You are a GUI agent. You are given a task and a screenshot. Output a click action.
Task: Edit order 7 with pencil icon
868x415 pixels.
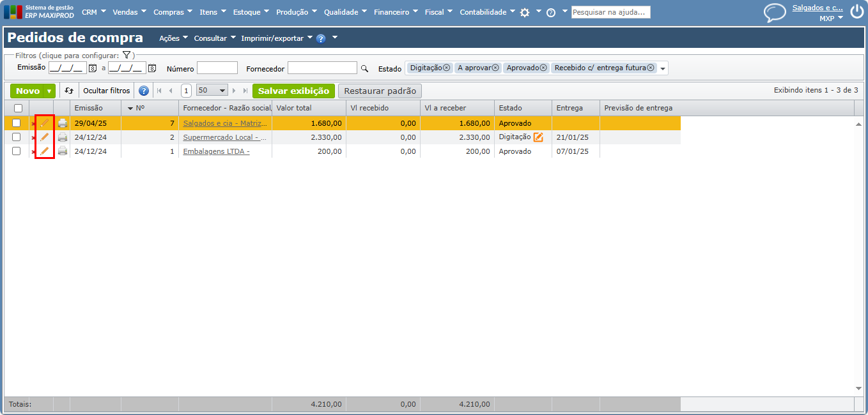click(x=44, y=123)
